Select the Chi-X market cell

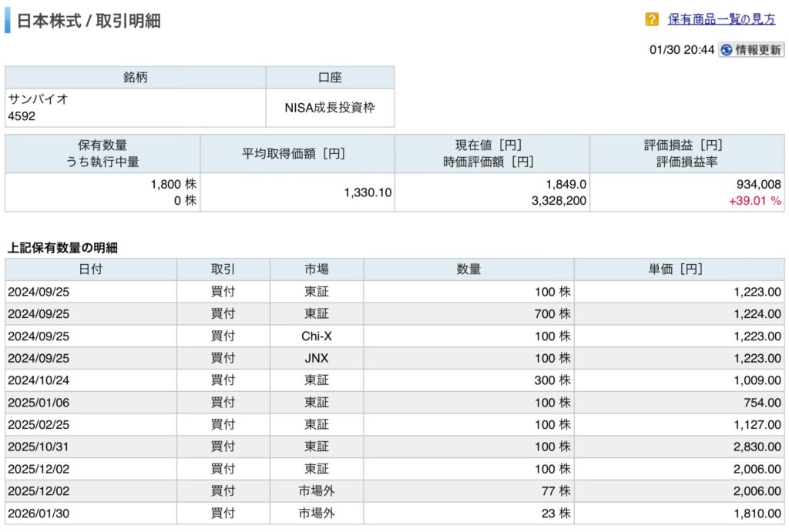point(316,336)
